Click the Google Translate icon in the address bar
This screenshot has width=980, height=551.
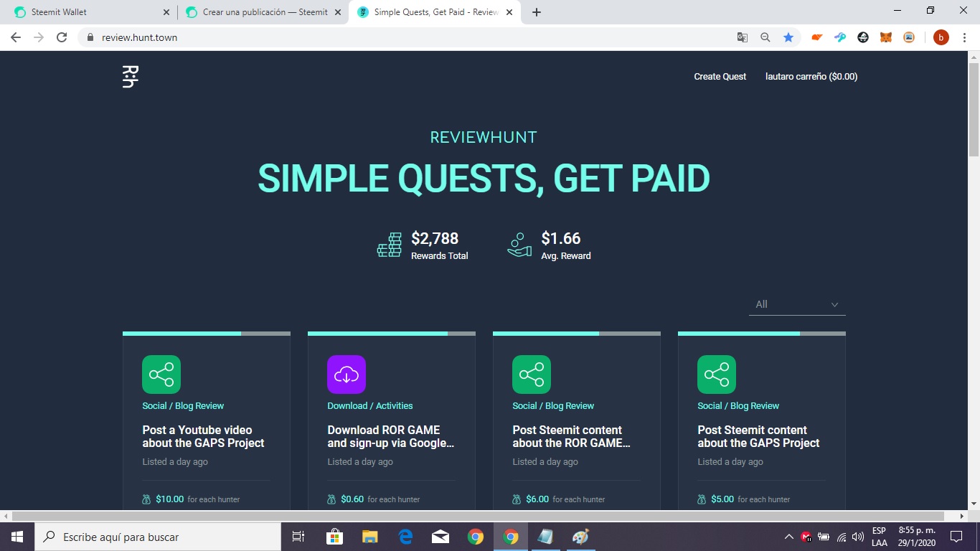(x=743, y=37)
